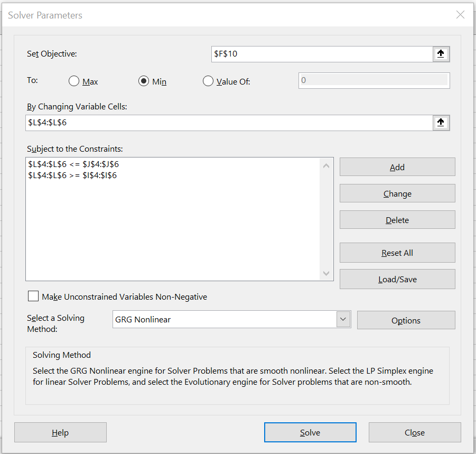This screenshot has width=476, height=454.
Task: Click the Reset All button
Action: click(x=397, y=253)
